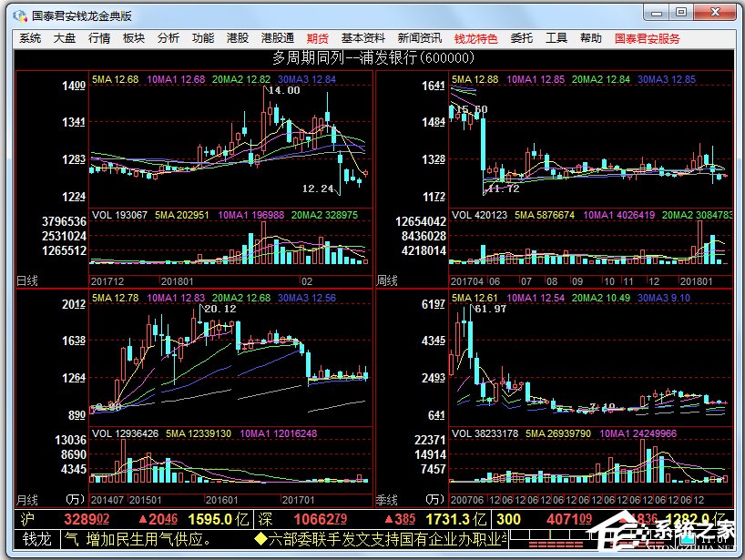
Task: Open the scrolling news about 六部委联手发文
Action: tap(381, 539)
